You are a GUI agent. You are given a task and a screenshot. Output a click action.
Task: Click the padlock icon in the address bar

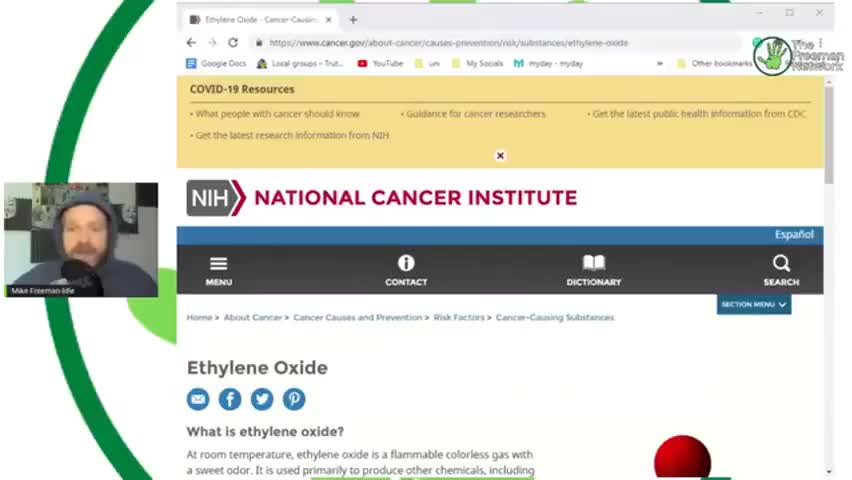click(259, 42)
